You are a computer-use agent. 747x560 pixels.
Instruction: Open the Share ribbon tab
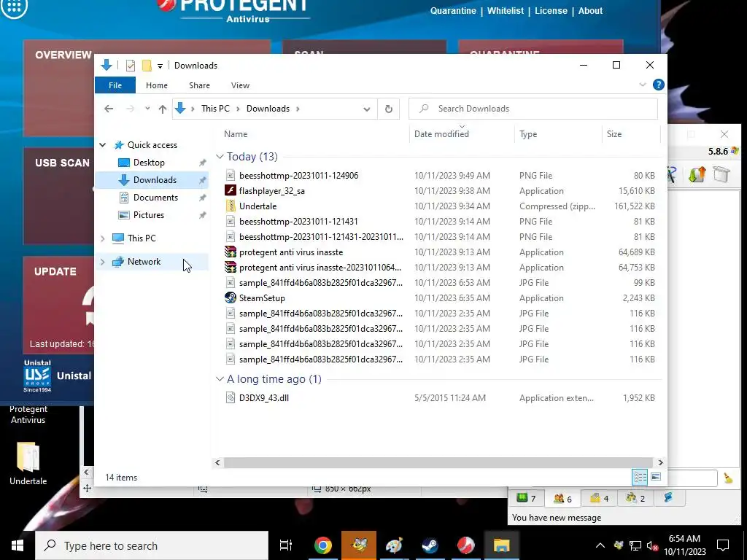tap(199, 85)
